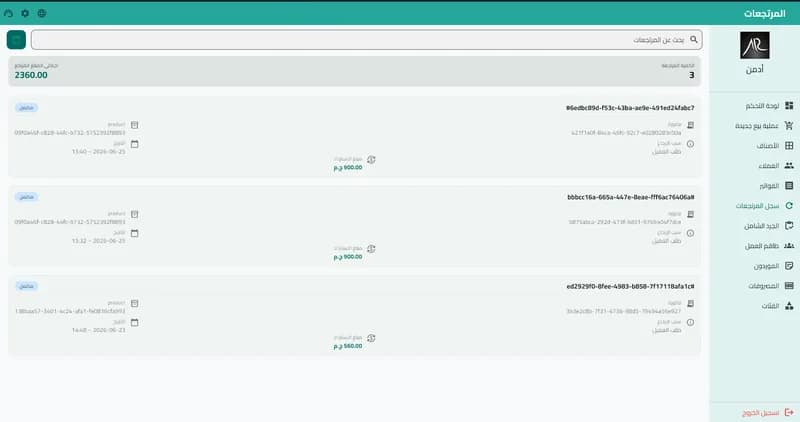This screenshot has height=422, width=800.
Task: Click total refunded amount 2360.00
Action: 31,75
